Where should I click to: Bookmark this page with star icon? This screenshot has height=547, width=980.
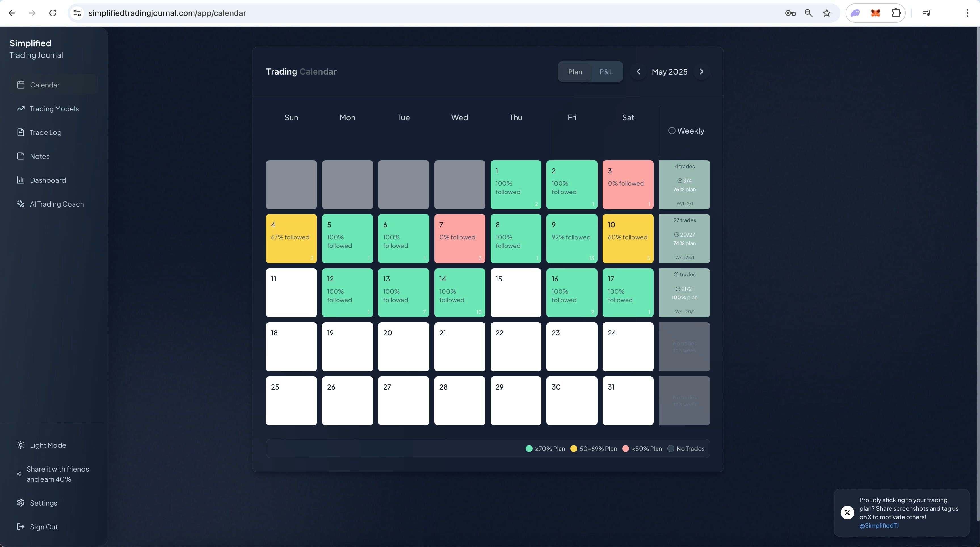tap(827, 13)
